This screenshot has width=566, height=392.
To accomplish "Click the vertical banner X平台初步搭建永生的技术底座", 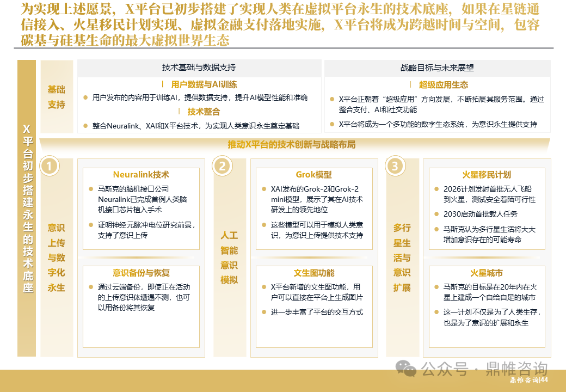I will (x=27, y=209).
